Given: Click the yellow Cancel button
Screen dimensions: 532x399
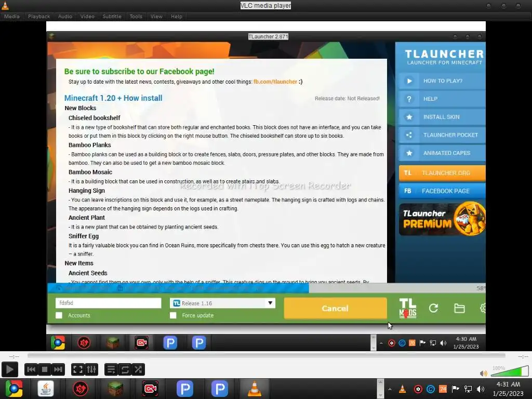Looking at the screenshot, I should (x=335, y=309).
